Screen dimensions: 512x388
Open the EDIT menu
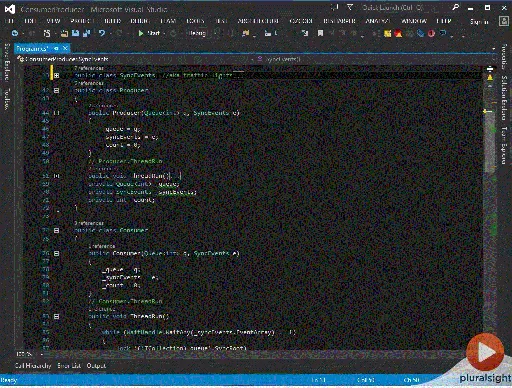(30, 21)
